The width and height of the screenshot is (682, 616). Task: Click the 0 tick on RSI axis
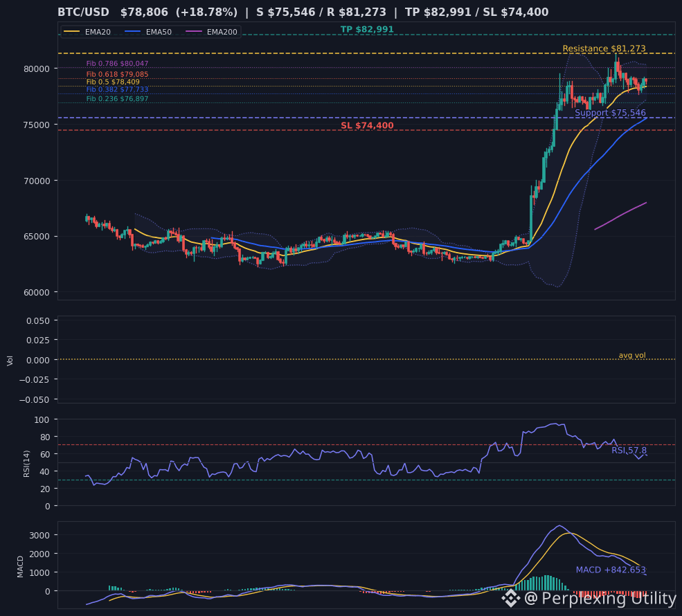click(48, 507)
